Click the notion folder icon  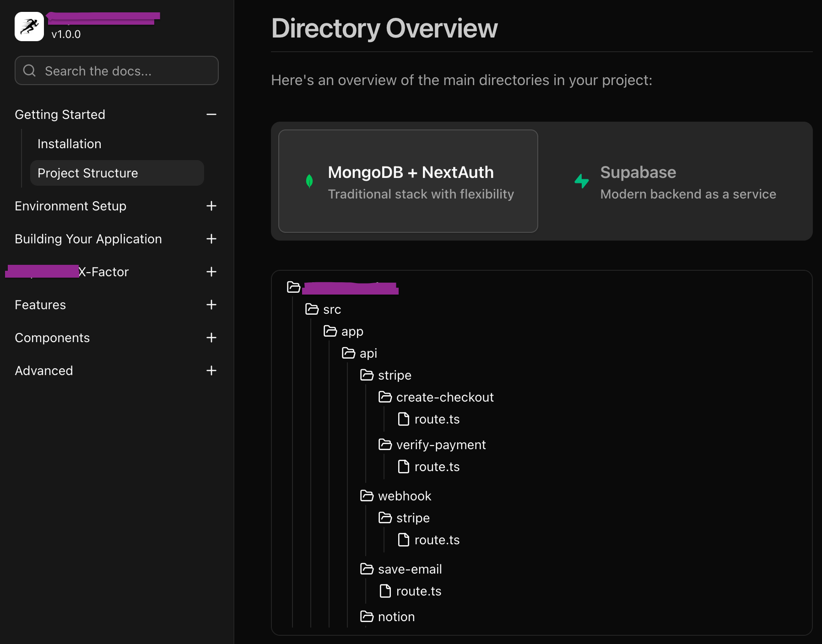(x=367, y=617)
